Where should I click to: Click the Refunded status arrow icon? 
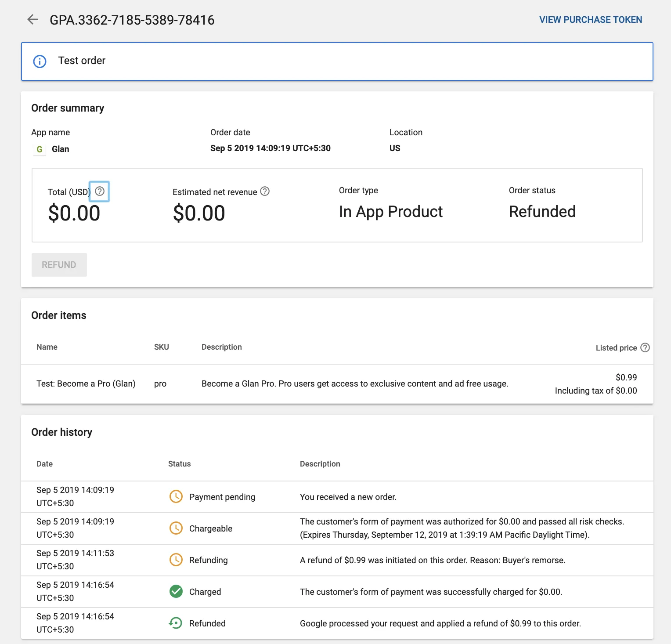[x=176, y=623]
